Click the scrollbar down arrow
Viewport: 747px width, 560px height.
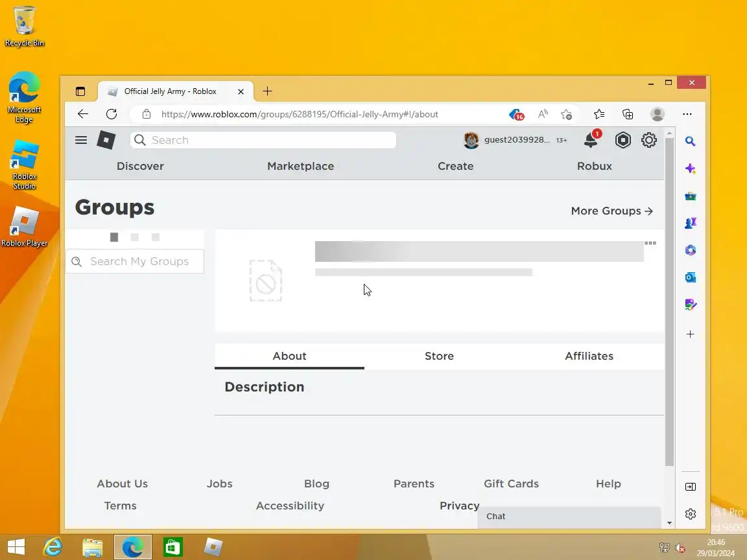tap(669, 523)
